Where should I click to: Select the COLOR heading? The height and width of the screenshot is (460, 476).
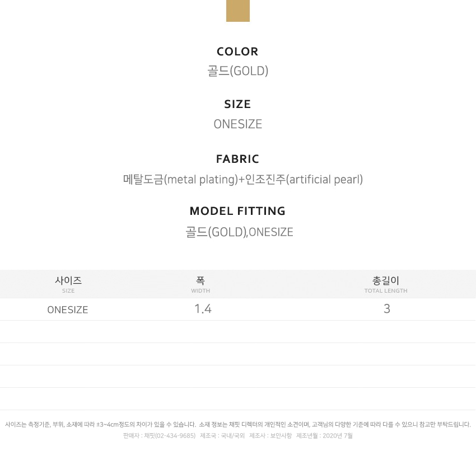(237, 51)
